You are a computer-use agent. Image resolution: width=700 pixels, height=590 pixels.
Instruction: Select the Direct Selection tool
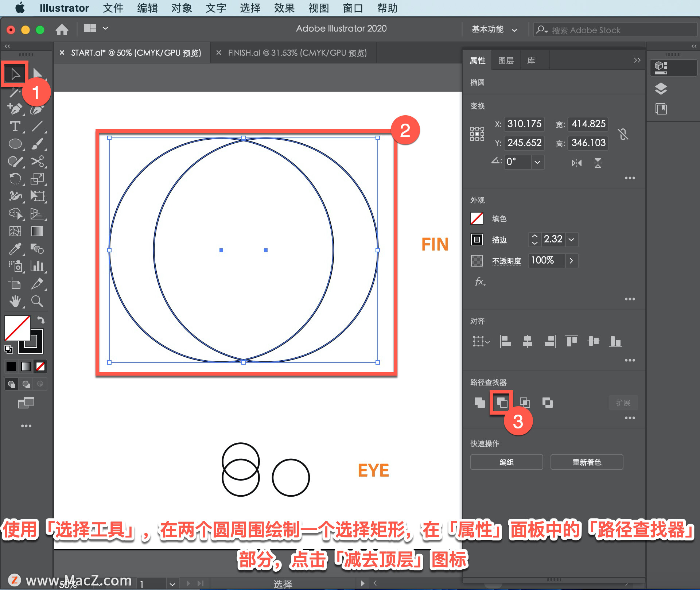coord(37,73)
